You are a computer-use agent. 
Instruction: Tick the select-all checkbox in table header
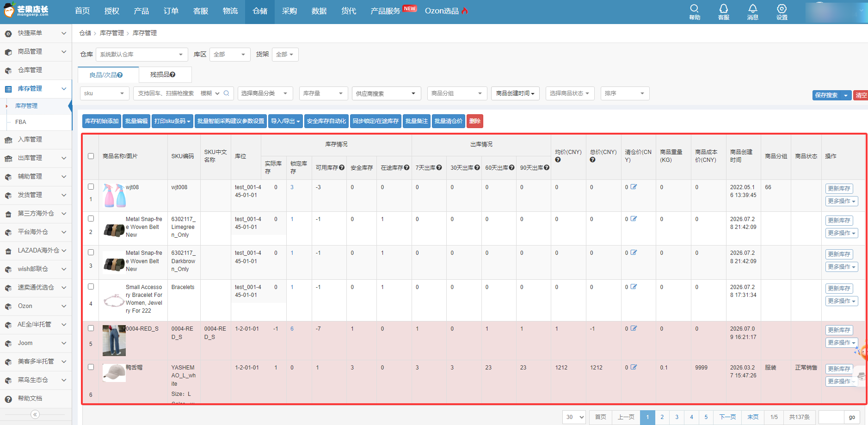[91, 156]
